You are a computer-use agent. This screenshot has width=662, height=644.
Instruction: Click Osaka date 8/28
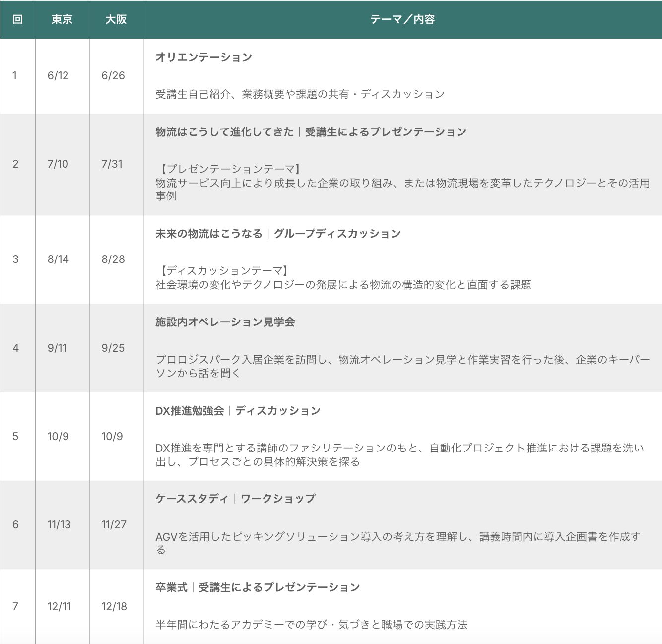(x=113, y=259)
